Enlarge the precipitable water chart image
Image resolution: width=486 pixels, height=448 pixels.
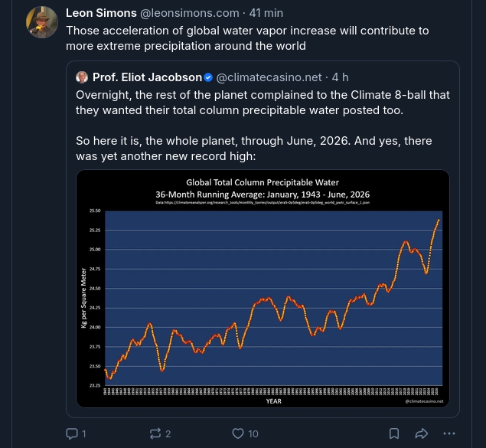click(263, 289)
